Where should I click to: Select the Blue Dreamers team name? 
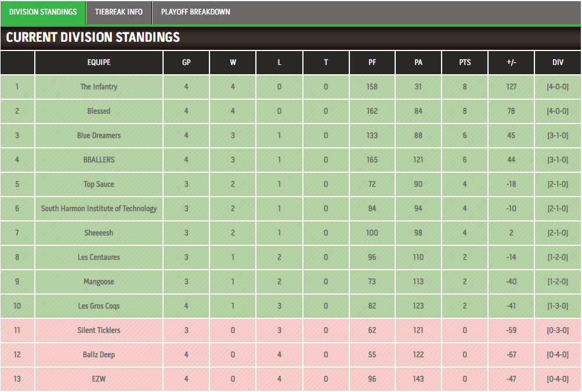click(x=99, y=135)
